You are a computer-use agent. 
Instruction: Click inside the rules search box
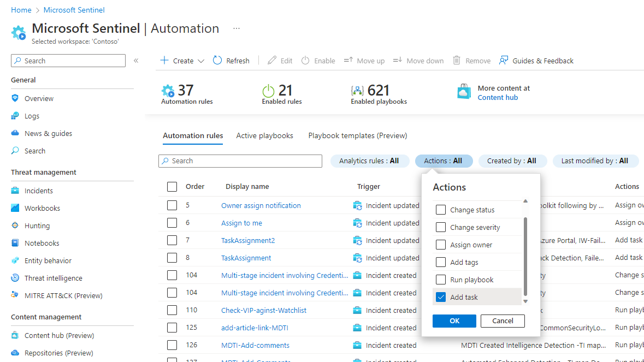pos(240,161)
